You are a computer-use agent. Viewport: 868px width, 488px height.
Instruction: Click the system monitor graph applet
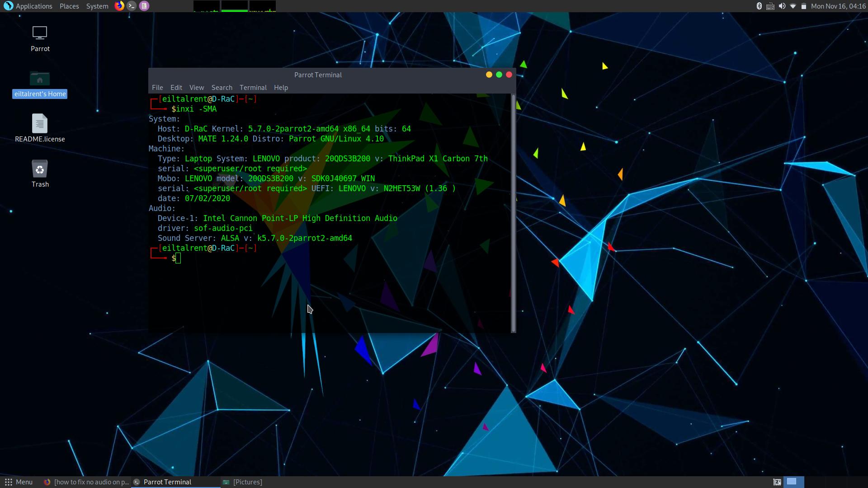235,6
